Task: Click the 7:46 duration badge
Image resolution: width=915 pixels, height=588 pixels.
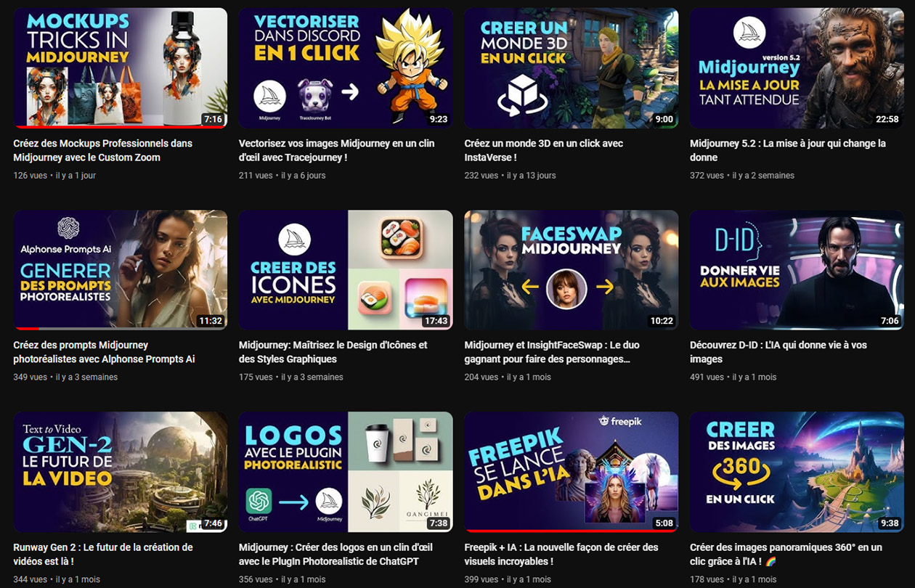Action: point(213,523)
